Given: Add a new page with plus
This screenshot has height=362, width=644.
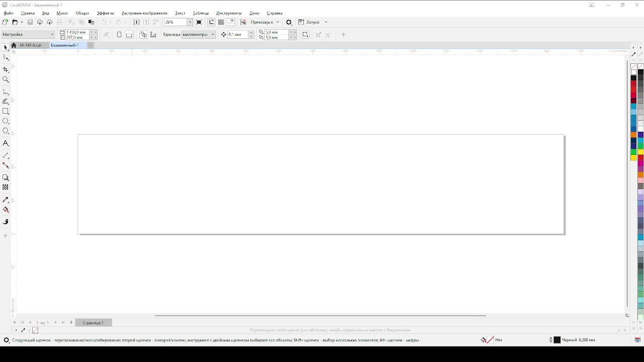Looking at the screenshot, I should (x=71, y=323).
